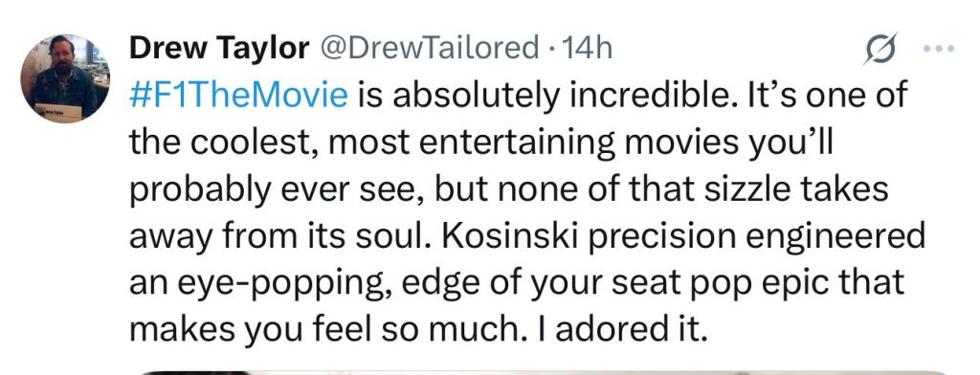
Task: Click the word 'Kosinski' in the tweet
Action: [x=507, y=237]
